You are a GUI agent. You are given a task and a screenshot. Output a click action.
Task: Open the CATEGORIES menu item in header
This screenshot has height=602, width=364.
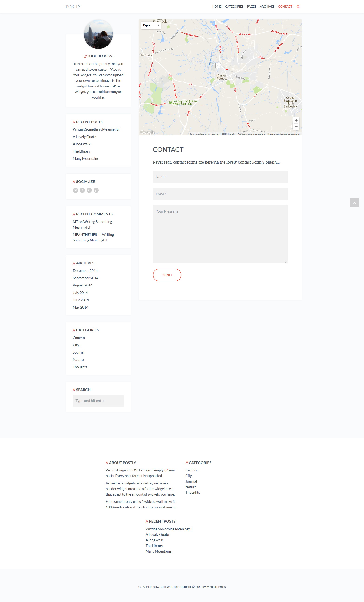coord(234,7)
